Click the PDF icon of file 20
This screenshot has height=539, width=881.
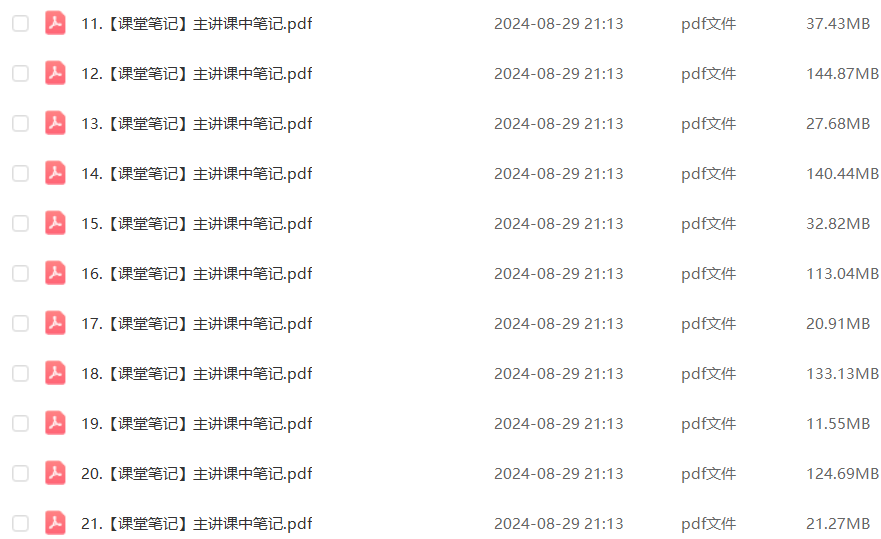(55, 473)
